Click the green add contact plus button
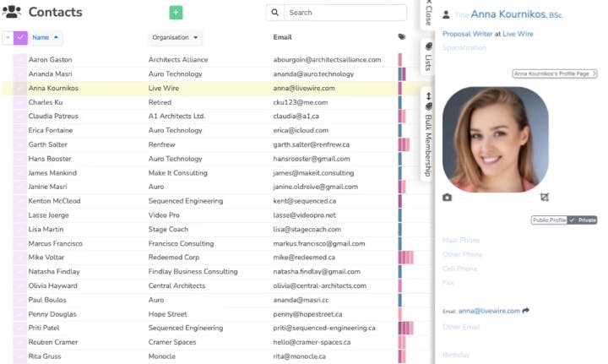The width and height of the screenshot is (608, 364). (176, 13)
